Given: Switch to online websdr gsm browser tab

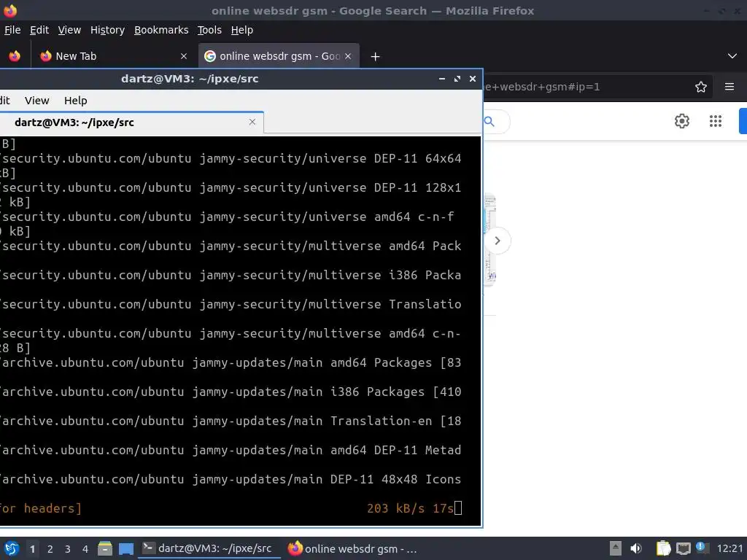Looking at the screenshot, I should pos(279,56).
